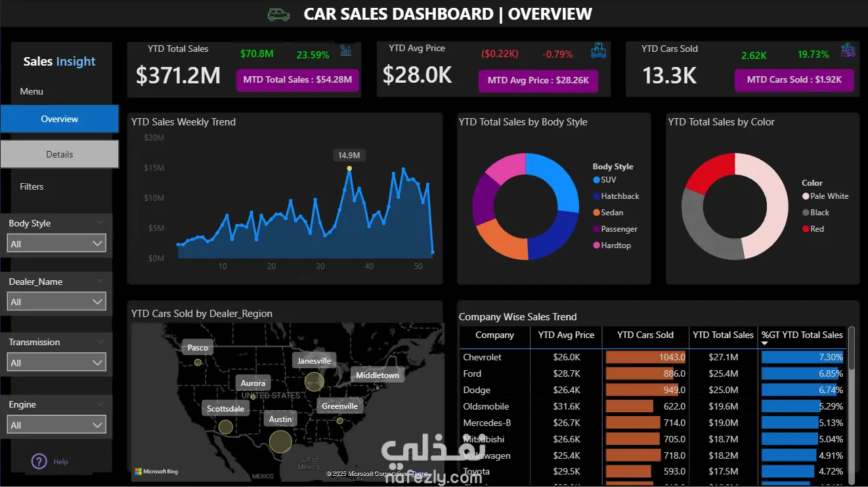The height and width of the screenshot is (487, 868).
Task: Click the Terms link on the map
Action: pos(420,473)
